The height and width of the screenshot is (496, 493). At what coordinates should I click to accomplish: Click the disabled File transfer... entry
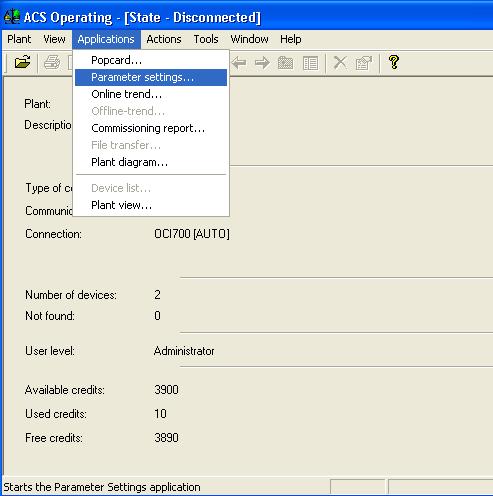click(151, 145)
